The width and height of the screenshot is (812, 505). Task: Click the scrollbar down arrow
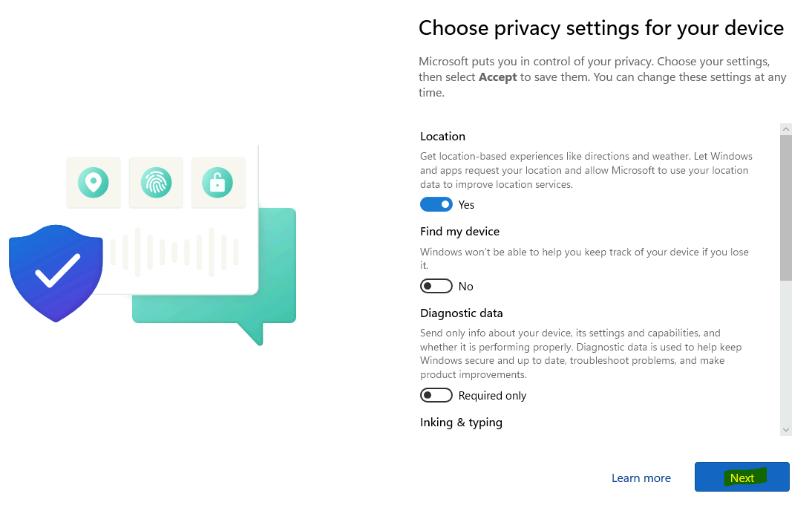pyautogui.click(x=786, y=430)
